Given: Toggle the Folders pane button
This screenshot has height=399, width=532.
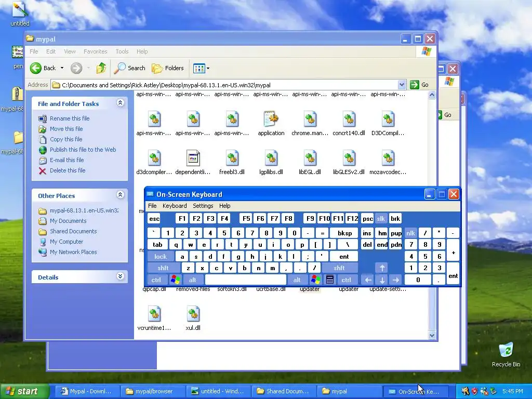Looking at the screenshot, I should pos(168,68).
